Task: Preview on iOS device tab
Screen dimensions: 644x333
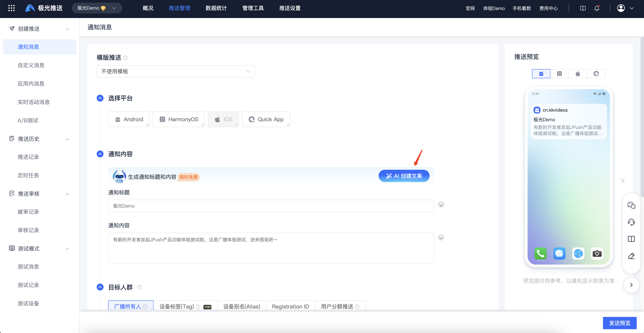Action: (578, 74)
